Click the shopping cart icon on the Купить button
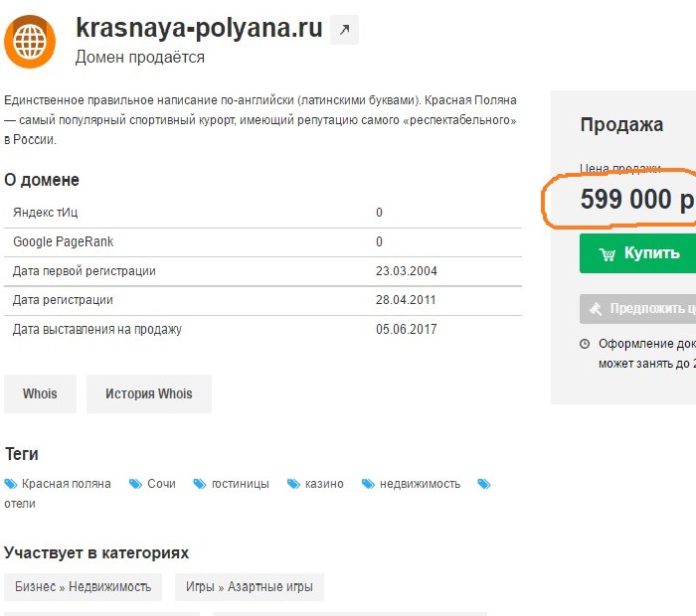The image size is (696, 616). [607, 253]
